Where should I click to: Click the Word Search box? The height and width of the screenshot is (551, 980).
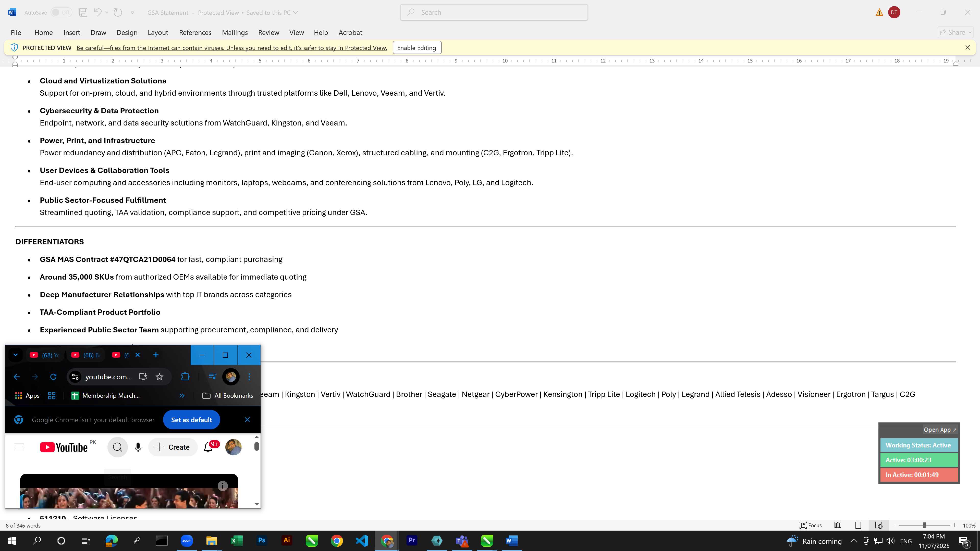[494, 12]
